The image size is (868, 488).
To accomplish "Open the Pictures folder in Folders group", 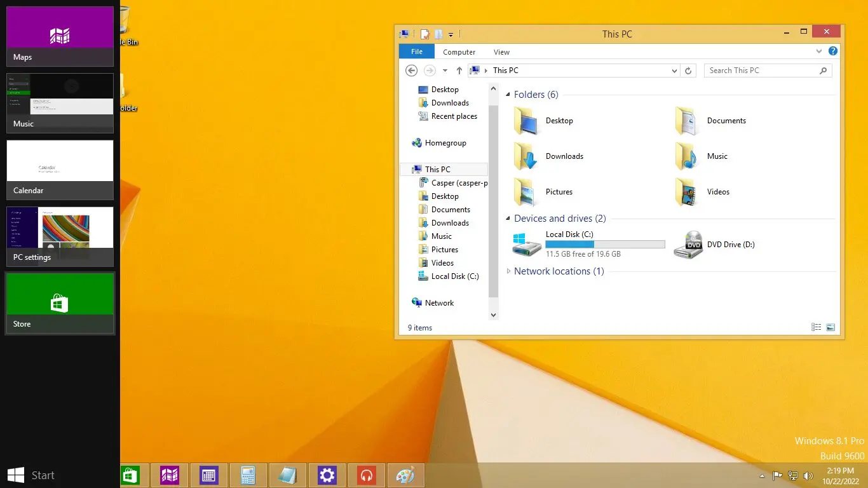I will (x=526, y=192).
